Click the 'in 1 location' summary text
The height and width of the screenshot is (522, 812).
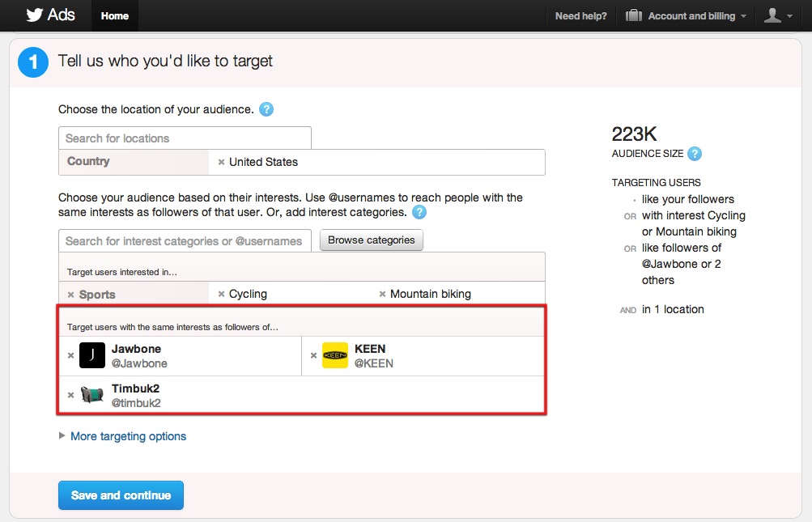673,310
